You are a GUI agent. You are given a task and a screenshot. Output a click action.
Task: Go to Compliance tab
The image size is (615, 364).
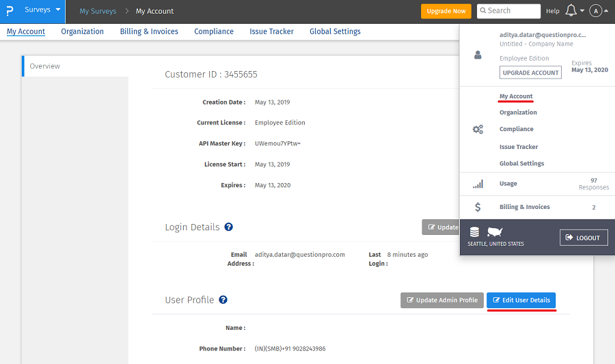213,31
